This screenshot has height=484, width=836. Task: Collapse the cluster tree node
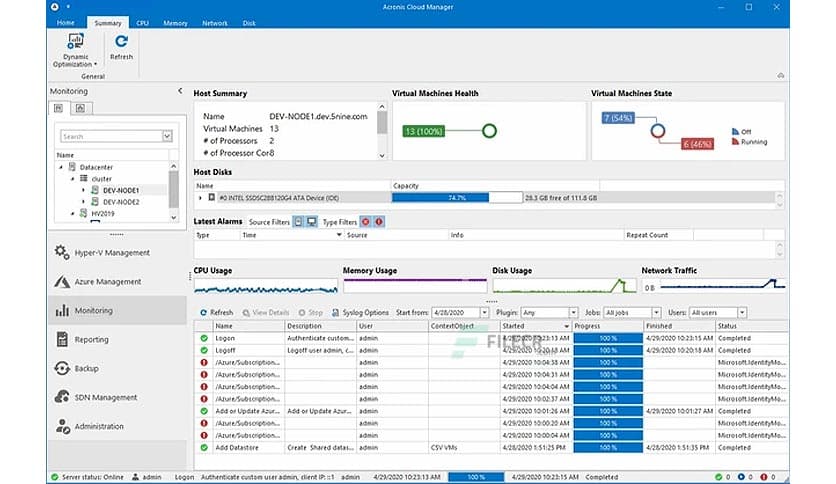(73, 179)
